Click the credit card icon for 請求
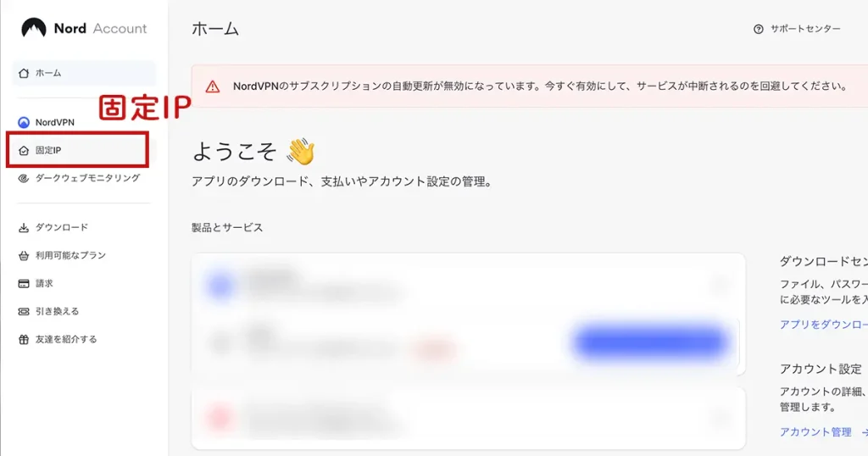 [x=24, y=283]
